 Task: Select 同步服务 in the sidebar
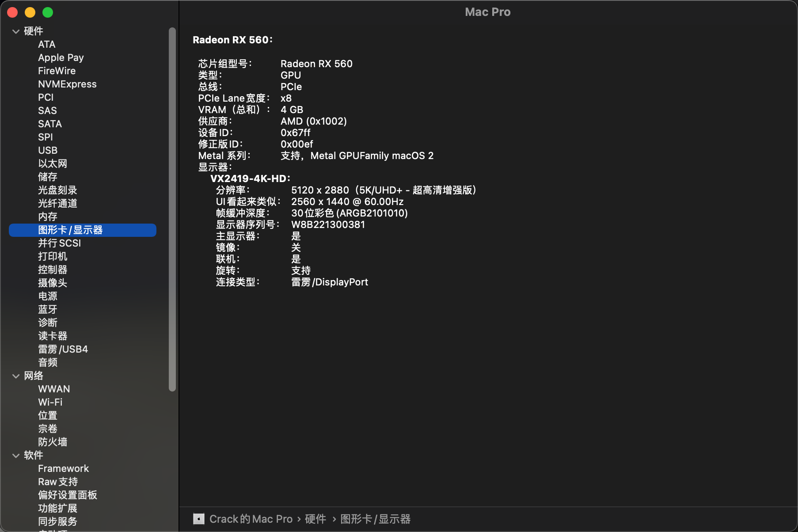pos(57,521)
